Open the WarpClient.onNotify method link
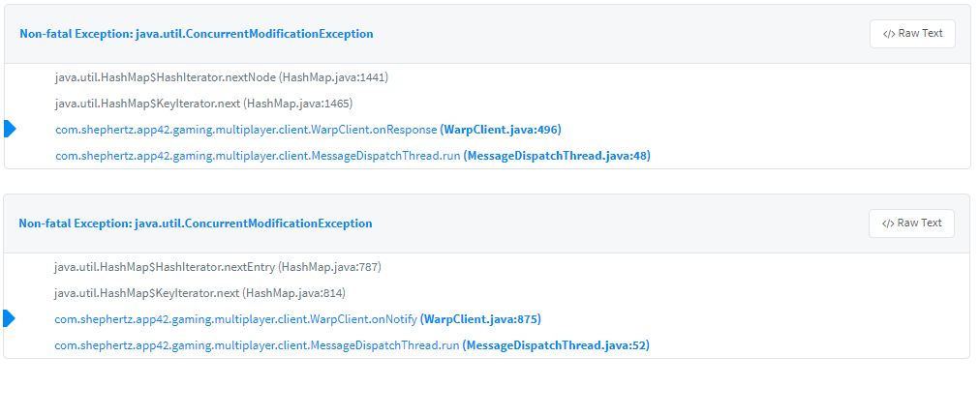 (235, 319)
